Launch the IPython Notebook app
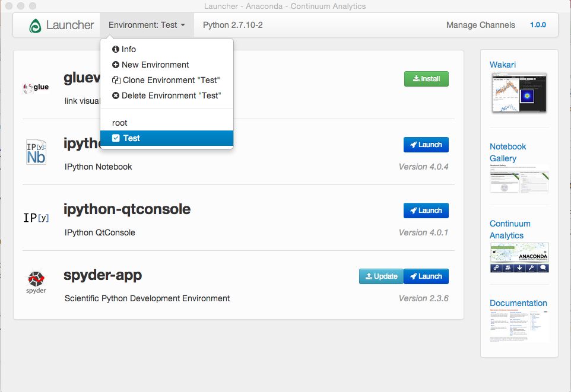571x392 pixels. click(x=426, y=145)
